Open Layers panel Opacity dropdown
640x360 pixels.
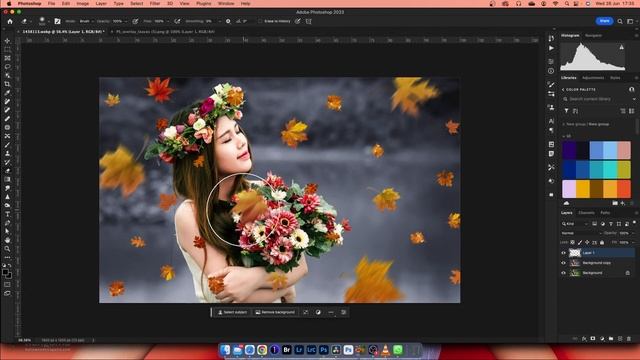[633, 233]
